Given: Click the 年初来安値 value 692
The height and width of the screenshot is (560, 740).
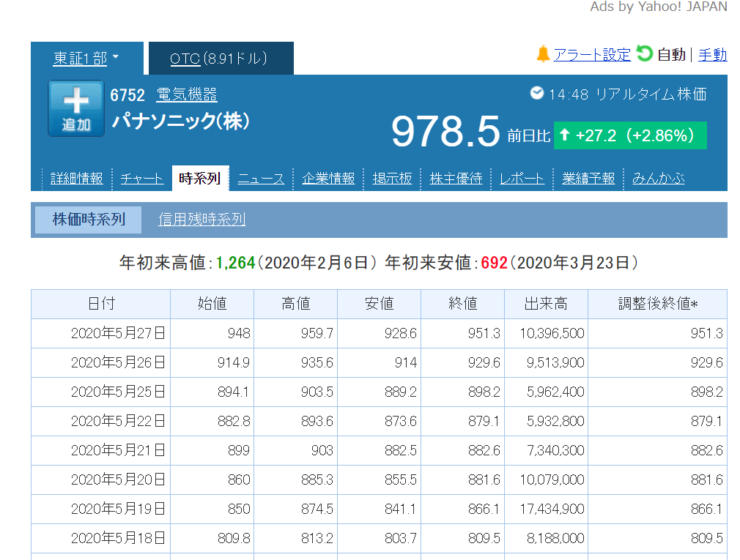Looking at the screenshot, I should click(x=494, y=263).
